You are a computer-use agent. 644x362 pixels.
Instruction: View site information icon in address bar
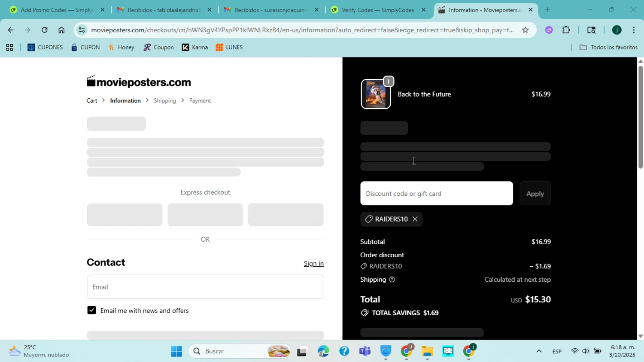tap(82, 30)
